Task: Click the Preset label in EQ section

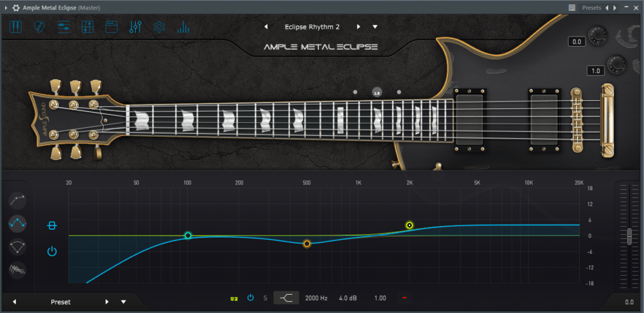Action: 61,302
